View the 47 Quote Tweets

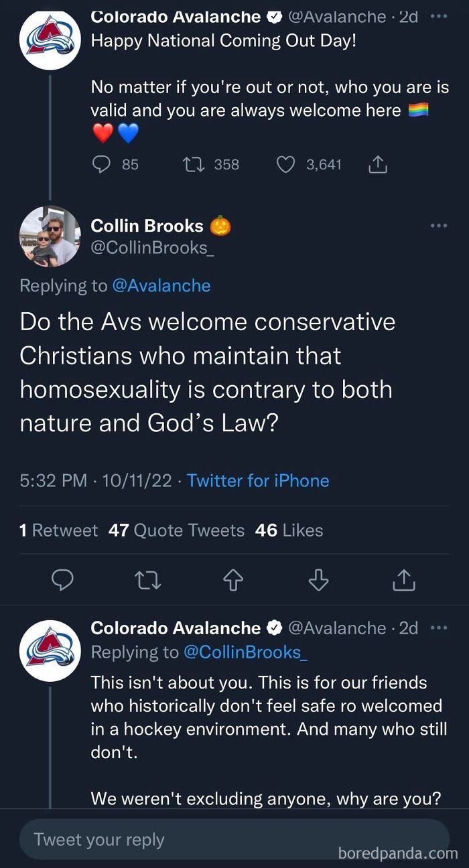pos(176,530)
